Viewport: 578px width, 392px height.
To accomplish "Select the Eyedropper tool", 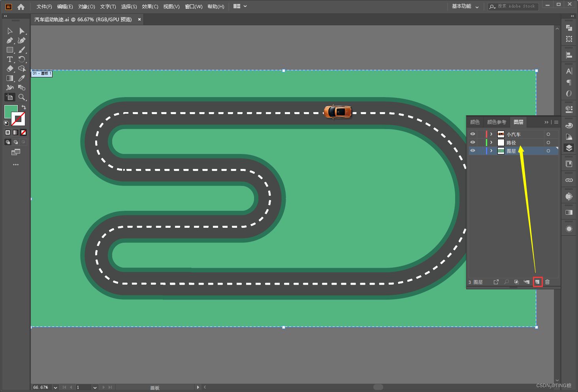I will pos(22,78).
